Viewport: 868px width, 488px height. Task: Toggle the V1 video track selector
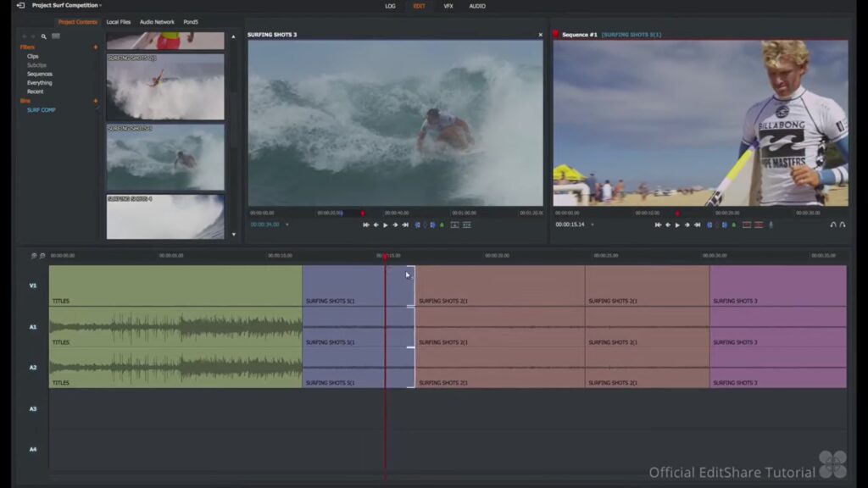tap(34, 286)
